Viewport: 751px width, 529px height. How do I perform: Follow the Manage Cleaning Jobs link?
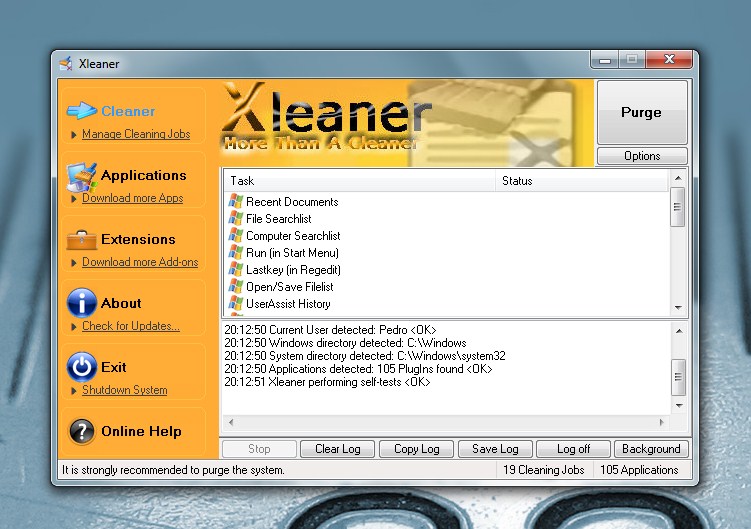(x=136, y=134)
